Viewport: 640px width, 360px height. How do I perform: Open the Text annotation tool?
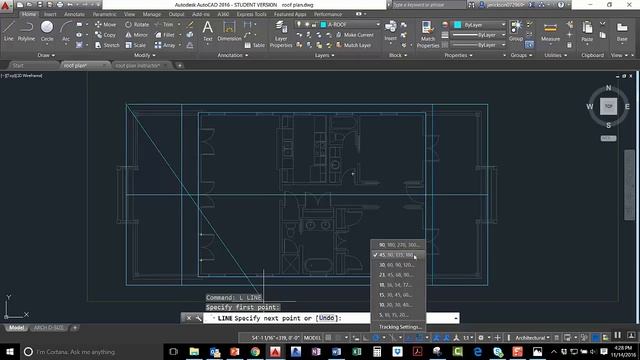click(208, 31)
